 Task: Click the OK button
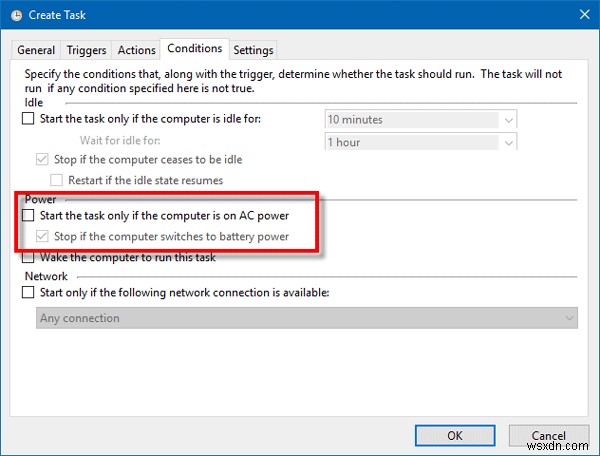tap(455, 435)
